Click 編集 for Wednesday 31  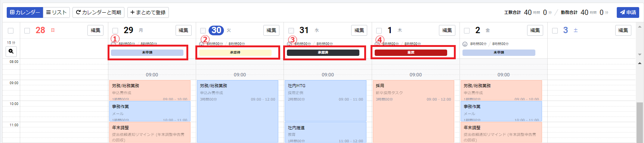[359, 30]
